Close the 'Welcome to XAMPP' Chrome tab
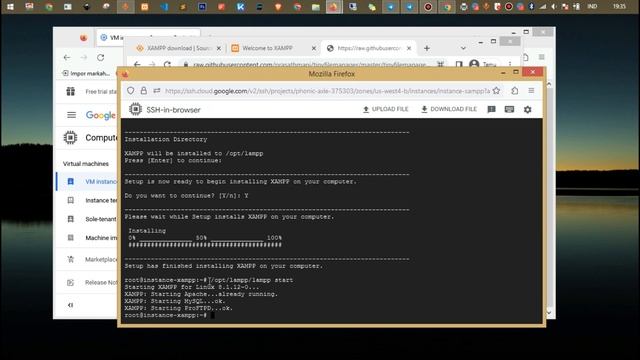The image size is (640, 360). pyautogui.click(x=313, y=48)
